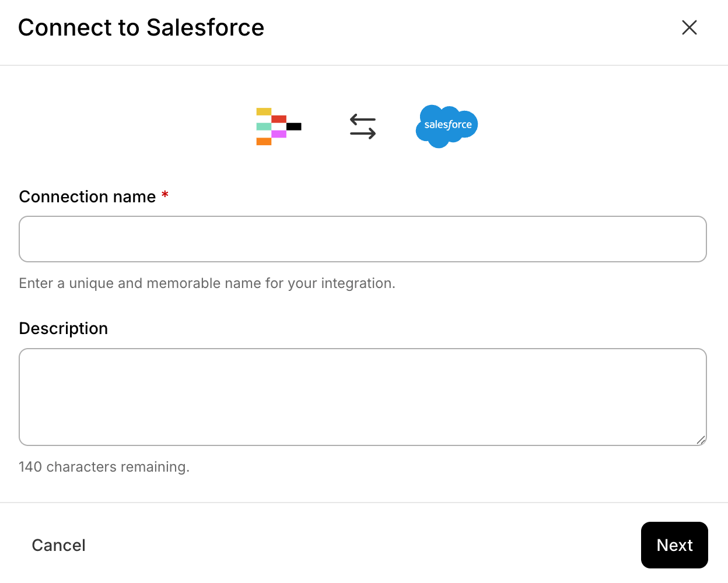Click the teal block in the app logo
The width and height of the screenshot is (728, 583).
tap(264, 127)
